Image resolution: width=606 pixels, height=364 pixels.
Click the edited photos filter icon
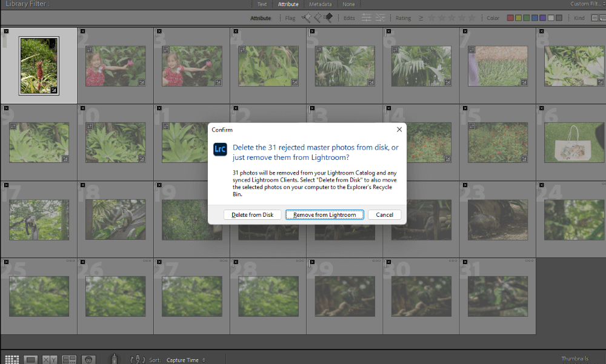(x=366, y=18)
